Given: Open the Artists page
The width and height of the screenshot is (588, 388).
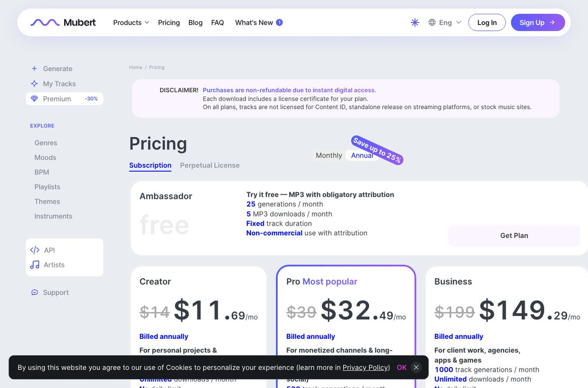Looking at the screenshot, I should tap(54, 265).
